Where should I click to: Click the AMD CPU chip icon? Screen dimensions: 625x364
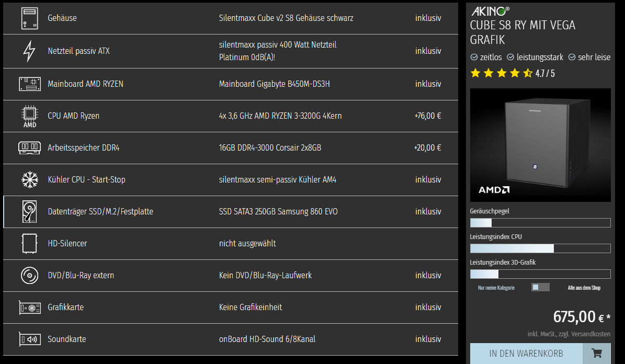pyautogui.click(x=29, y=117)
